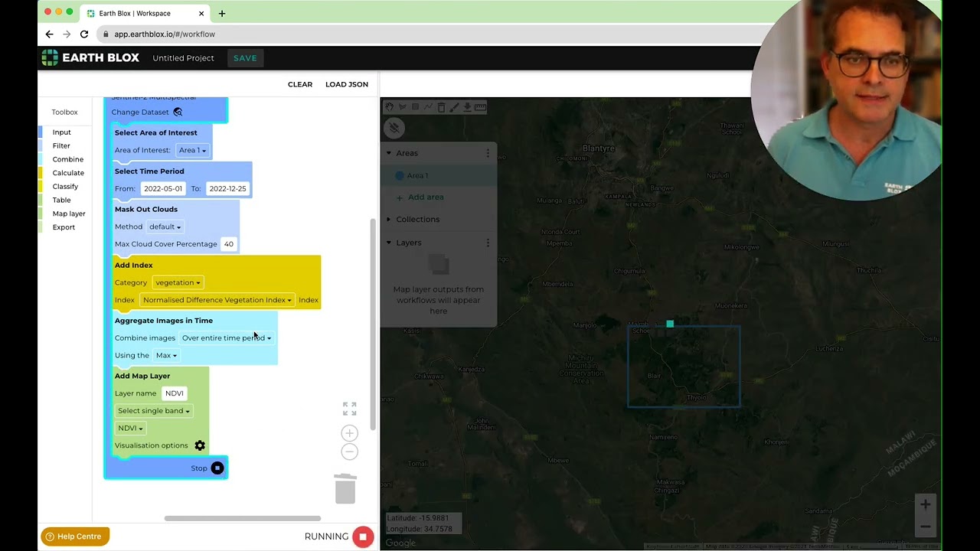Image resolution: width=980 pixels, height=551 pixels.
Task: Click the map toolbar download icon
Action: (467, 107)
